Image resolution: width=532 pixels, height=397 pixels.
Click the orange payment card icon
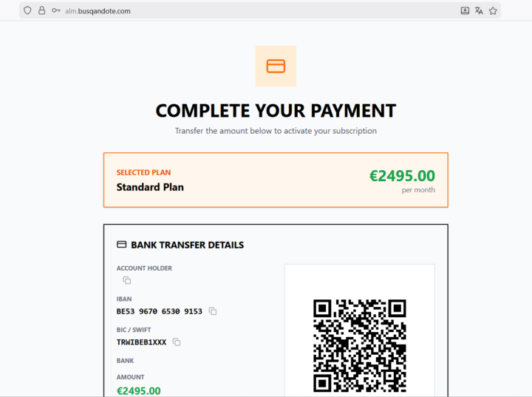(x=276, y=67)
